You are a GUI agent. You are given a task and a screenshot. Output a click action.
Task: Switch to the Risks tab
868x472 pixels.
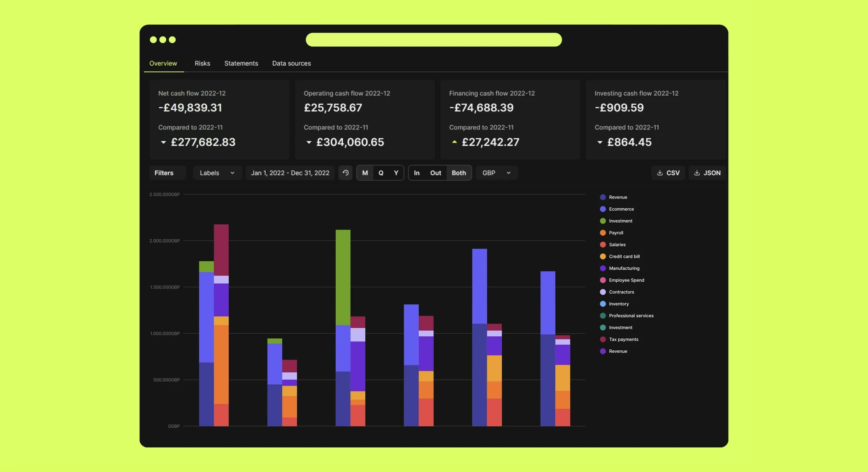click(x=202, y=63)
